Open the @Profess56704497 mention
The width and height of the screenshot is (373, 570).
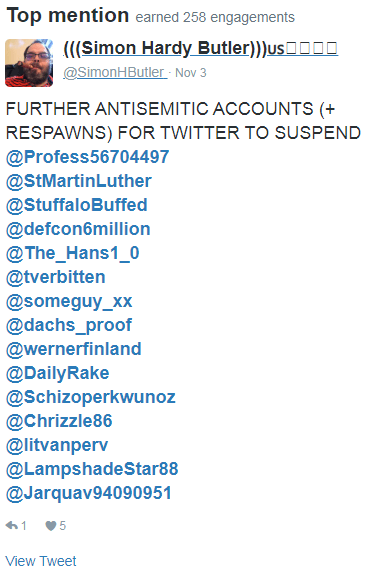click(88, 157)
